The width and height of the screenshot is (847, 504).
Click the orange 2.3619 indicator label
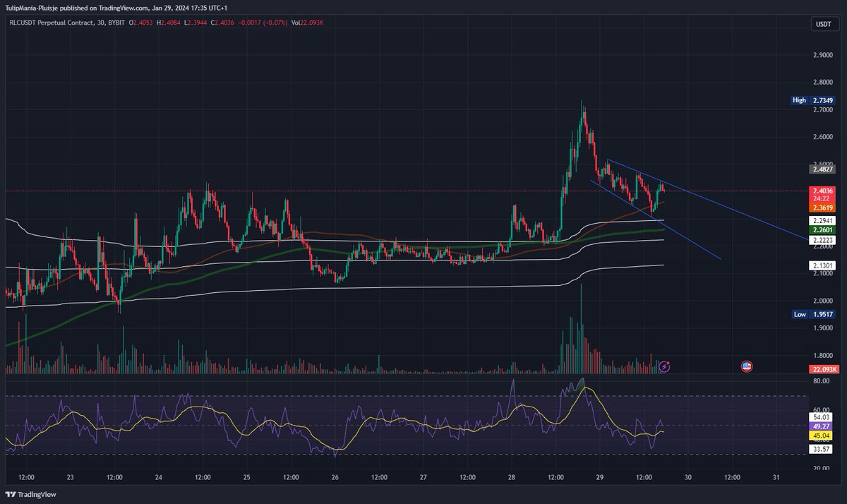click(822, 208)
